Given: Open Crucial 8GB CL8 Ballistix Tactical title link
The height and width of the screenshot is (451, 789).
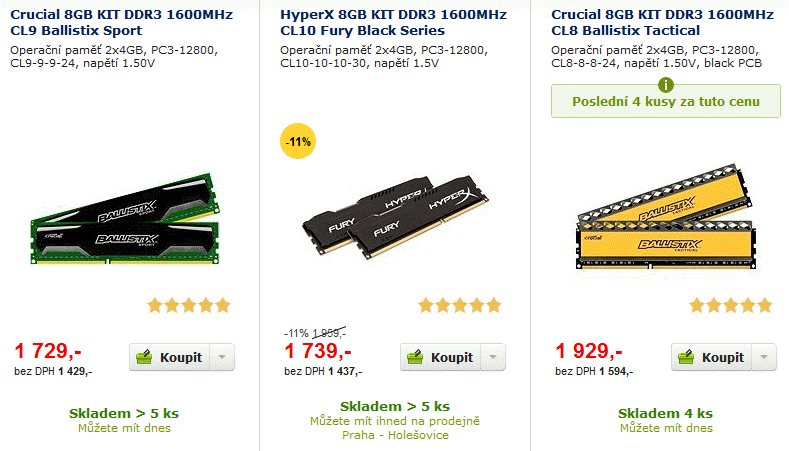Looking at the screenshot, I should 663,22.
